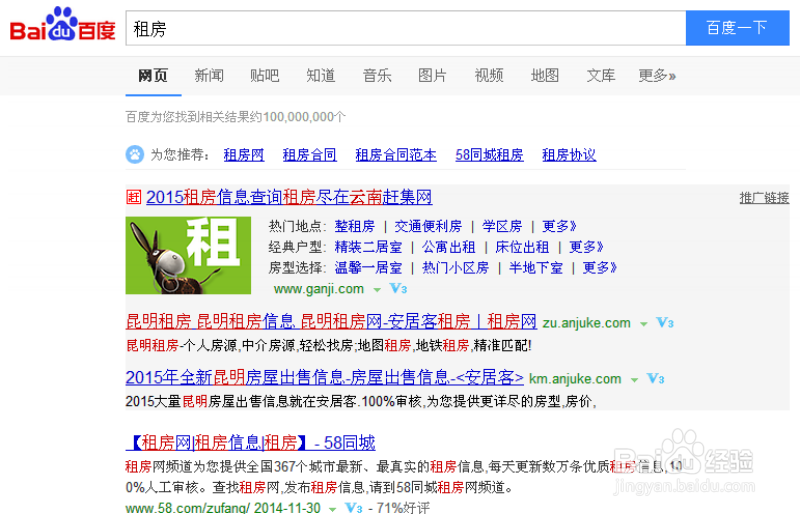Switch to the 音乐 tab
The width and height of the screenshot is (800, 514).
click(x=377, y=76)
